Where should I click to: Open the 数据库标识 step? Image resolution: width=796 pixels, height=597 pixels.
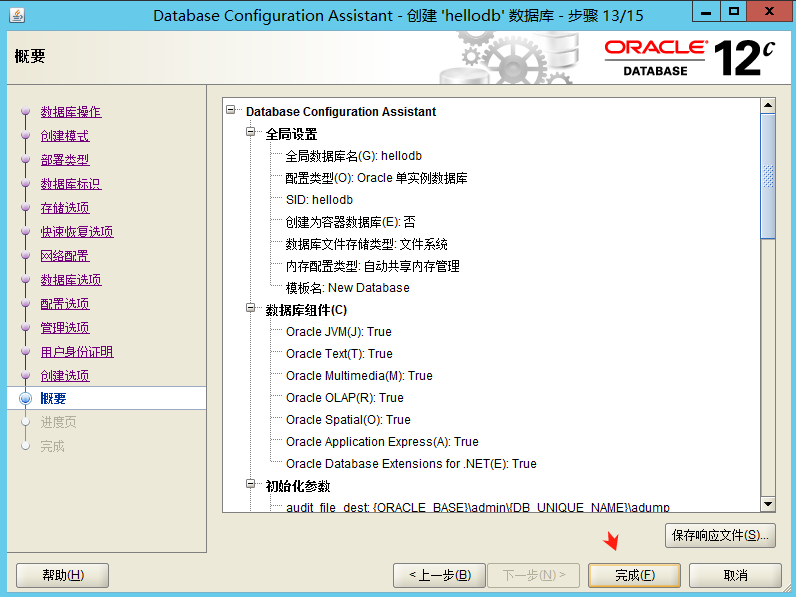[71, 184]
